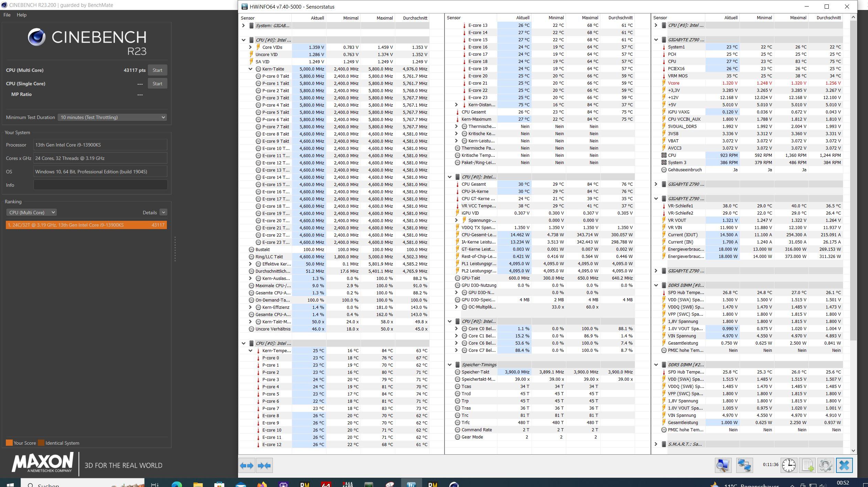The width and height of the screenshot is (868, 487).
Task: Expand Effektive Ker... row
Action: [x=250, y=264]
